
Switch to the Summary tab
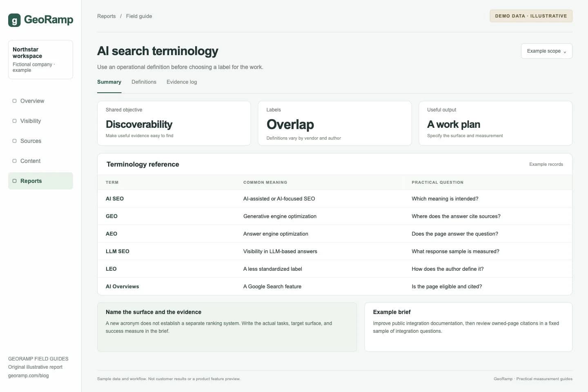click(x=109, y=82)
